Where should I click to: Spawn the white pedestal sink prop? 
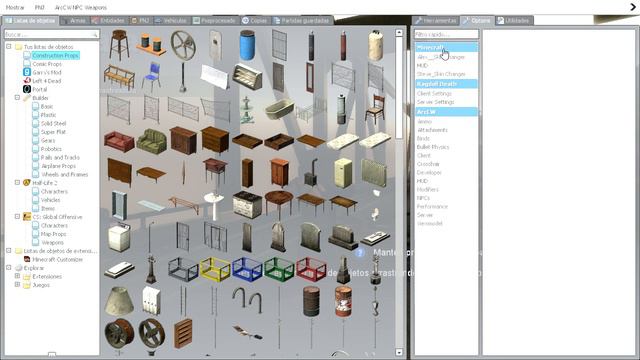click(214, 206)
